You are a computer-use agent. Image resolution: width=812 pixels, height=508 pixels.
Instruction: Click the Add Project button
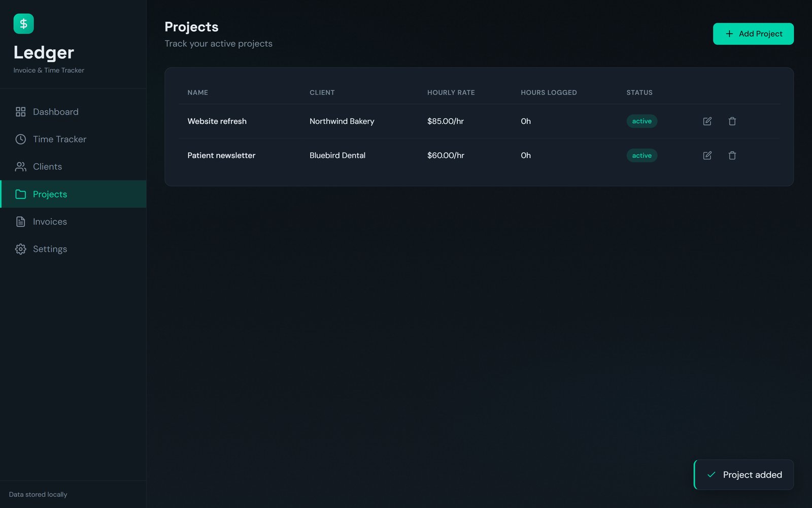tap(753, 34)
